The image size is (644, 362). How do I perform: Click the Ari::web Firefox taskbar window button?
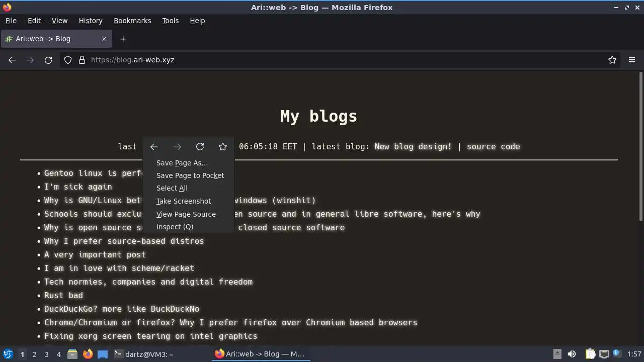pyautogui.click(x=262, y=354)
